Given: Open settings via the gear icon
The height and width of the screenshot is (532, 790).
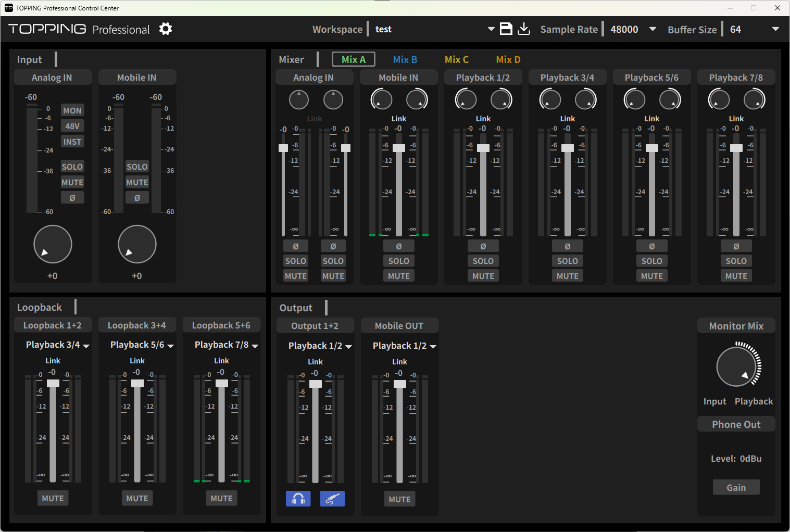Looking at the screenshot, I should 166,29.
